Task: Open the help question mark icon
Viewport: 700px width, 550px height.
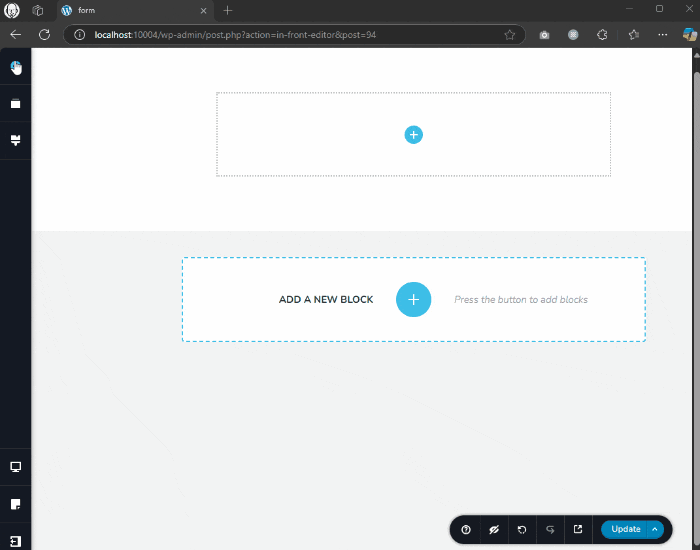Action: click(466, 529)
